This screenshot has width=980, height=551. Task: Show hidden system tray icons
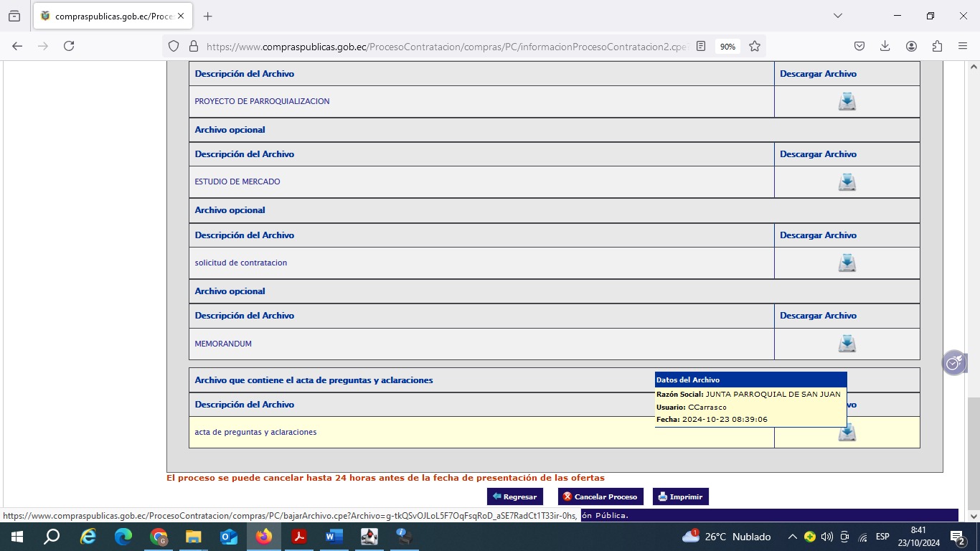click(x=792, y=537)
